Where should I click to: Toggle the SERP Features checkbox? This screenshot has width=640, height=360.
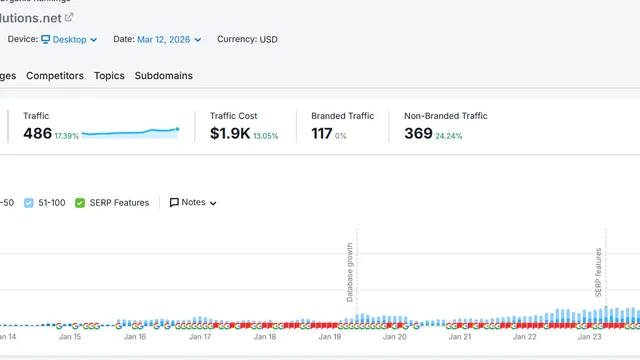[80, 203]
